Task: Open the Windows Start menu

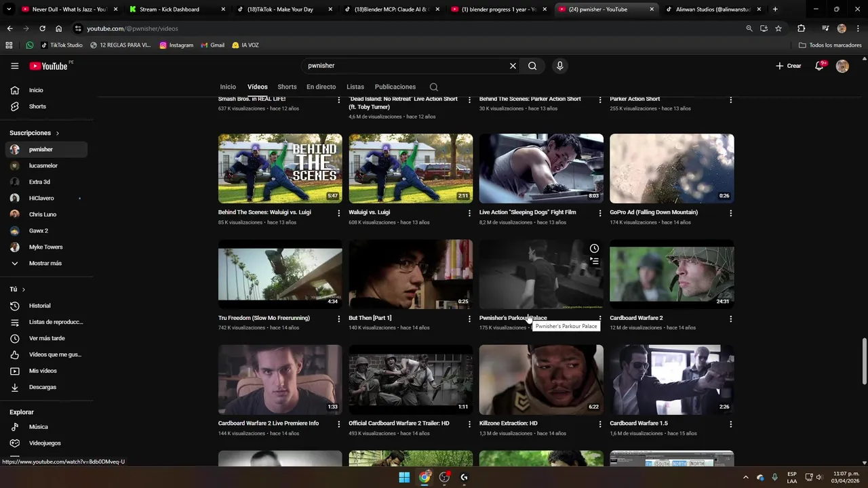Action: tap(404, 477)
